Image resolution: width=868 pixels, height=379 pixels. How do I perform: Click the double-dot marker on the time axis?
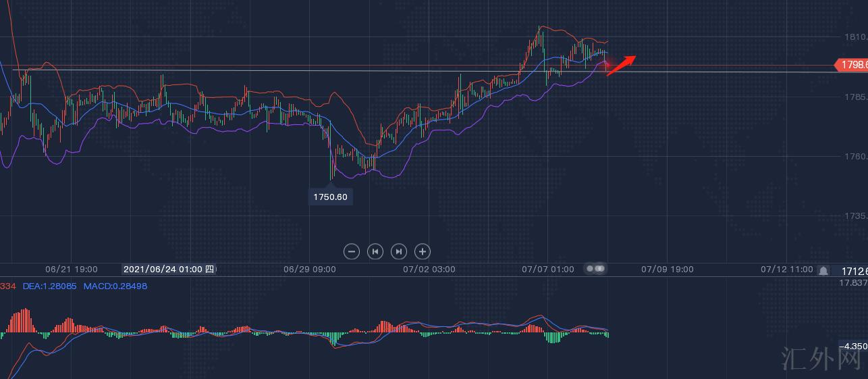coord(596,269)
